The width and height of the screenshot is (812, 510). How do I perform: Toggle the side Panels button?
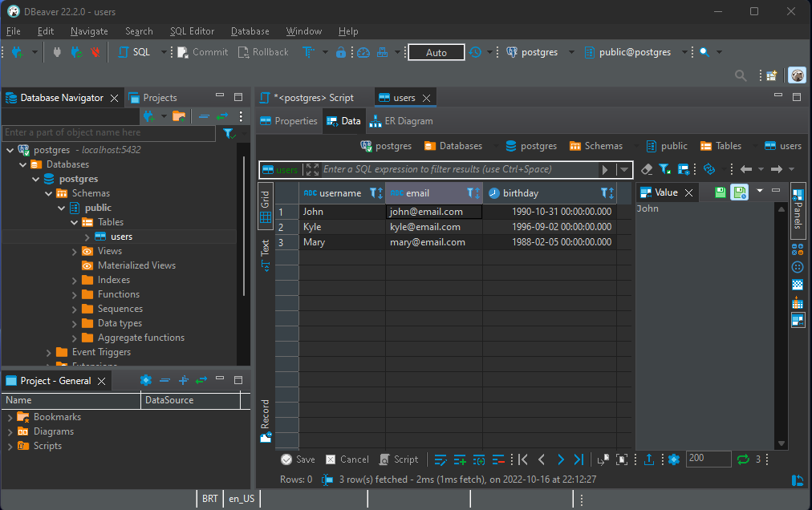point(798,211)
